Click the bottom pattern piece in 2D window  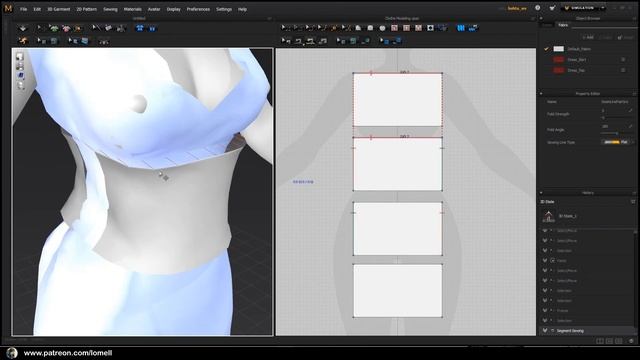(x=398, y=291)
